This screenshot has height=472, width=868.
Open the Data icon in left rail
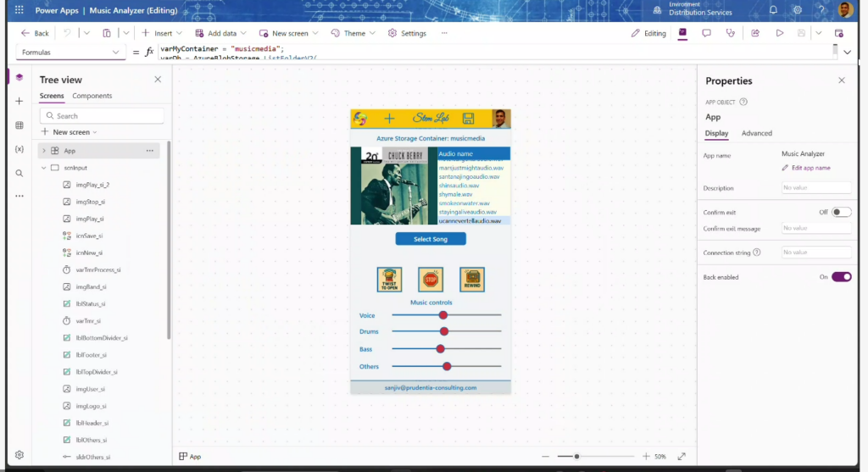(x=19, y=125)
